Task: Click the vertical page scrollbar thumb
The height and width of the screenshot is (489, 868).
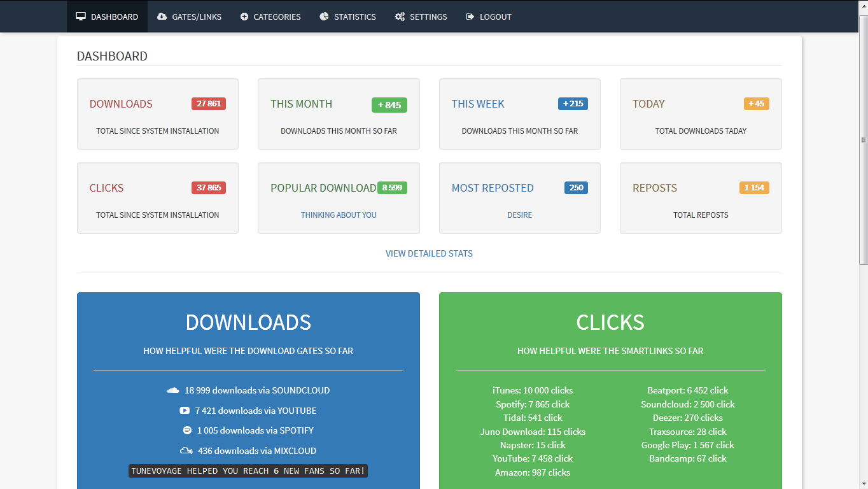Action: click(x=864, y=140)
